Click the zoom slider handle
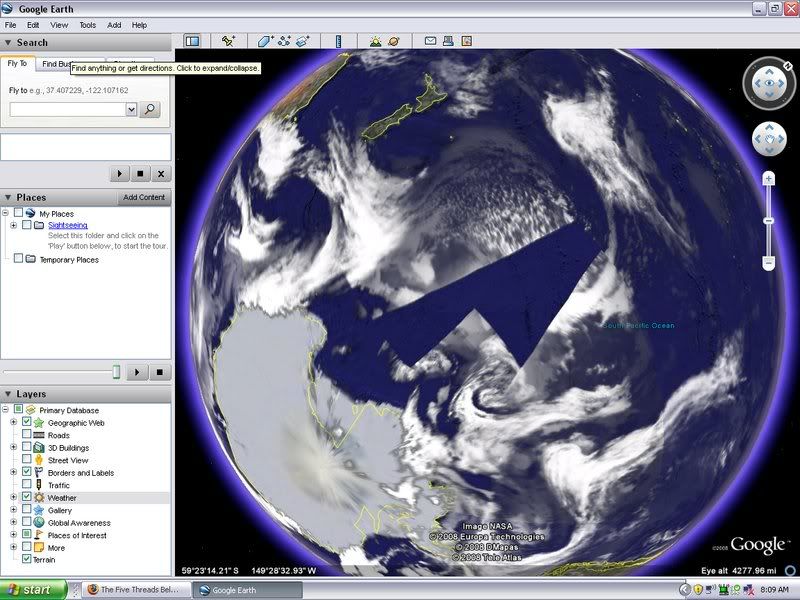This screenshot has width=800, height=600. [768, 220]
